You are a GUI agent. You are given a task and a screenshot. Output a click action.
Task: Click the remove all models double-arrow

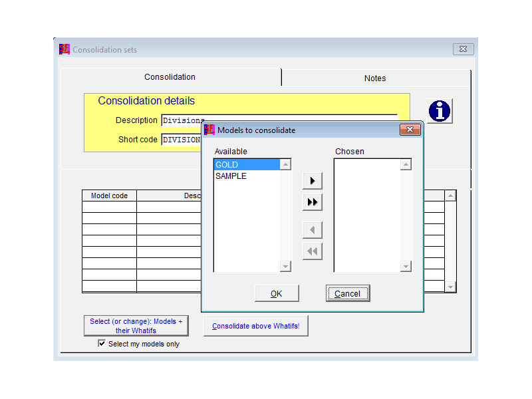(x=312, y=251)
